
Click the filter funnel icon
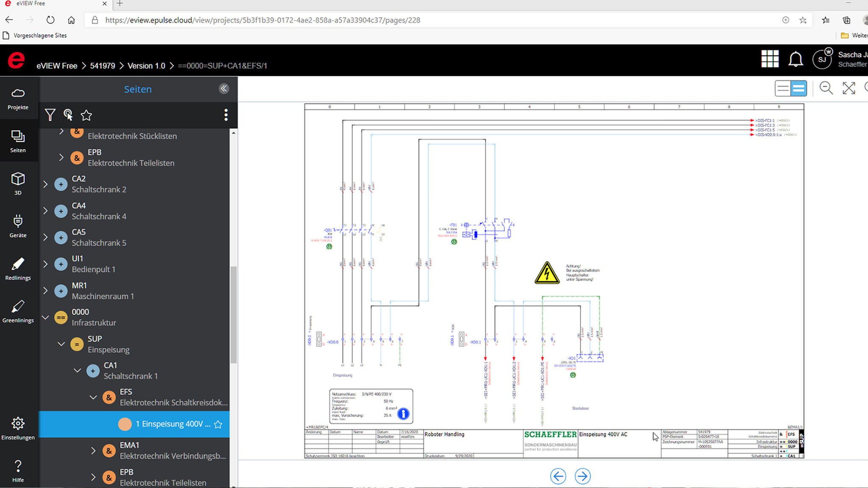click(x=50, y=115)
